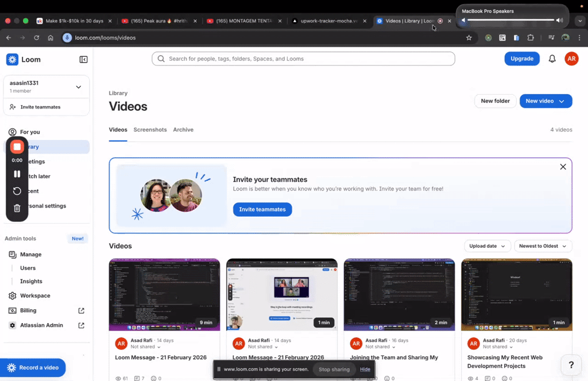Click the search Looms input field
Screen dimensions: 588x381
303,59
